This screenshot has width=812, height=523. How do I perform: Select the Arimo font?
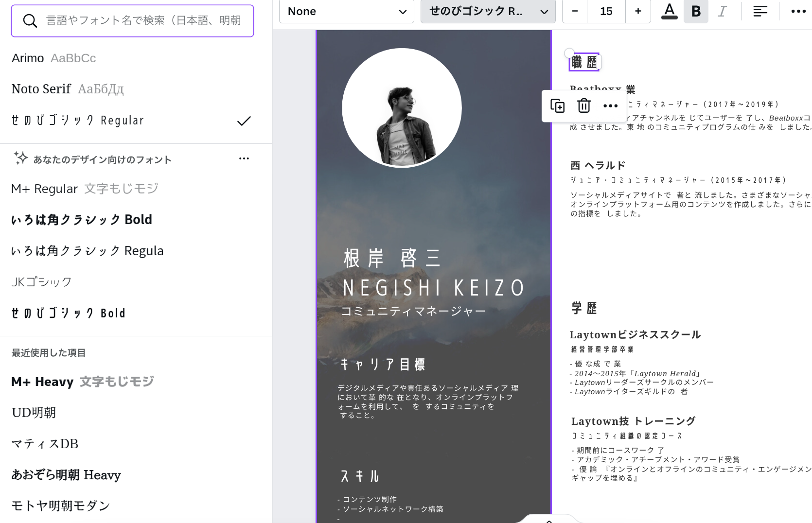tap(53, 58)
